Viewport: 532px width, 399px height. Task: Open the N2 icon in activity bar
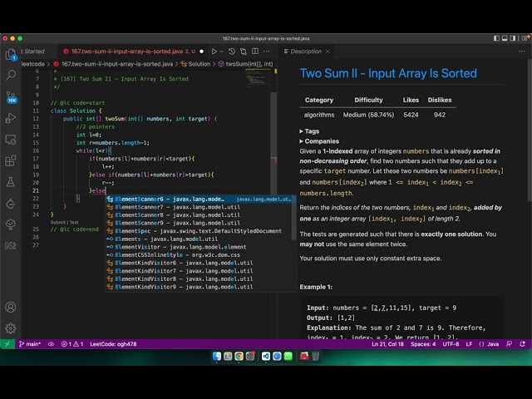11,245
